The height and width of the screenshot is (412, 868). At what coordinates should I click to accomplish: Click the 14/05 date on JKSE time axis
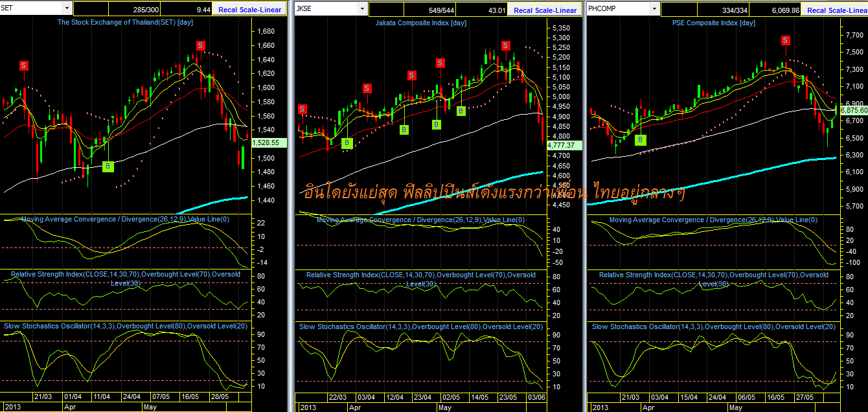pyautogui.click(x=479, y=397)
